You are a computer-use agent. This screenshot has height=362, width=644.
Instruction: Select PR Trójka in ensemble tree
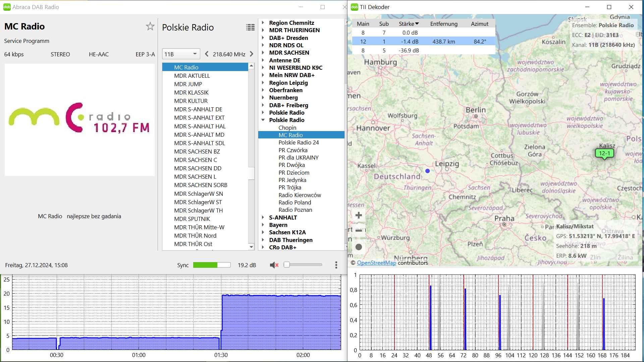click(x=290, y=187)
